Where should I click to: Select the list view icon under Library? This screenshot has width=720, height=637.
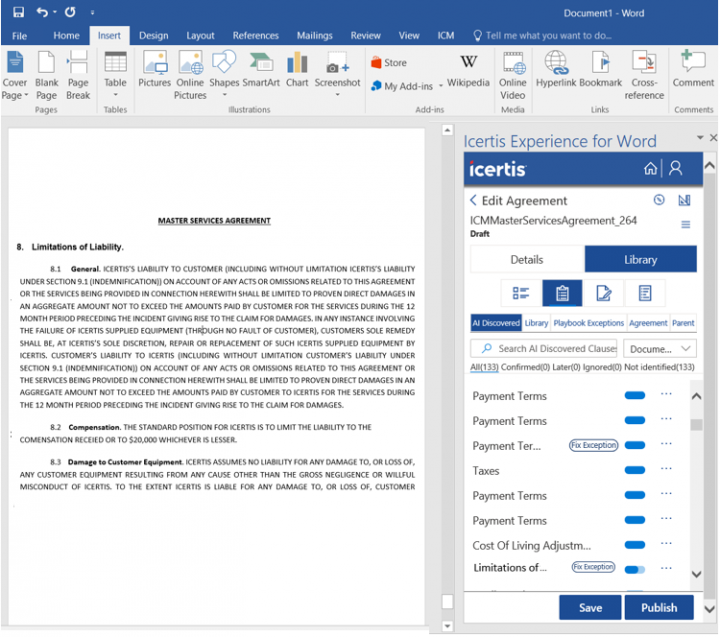521,293
